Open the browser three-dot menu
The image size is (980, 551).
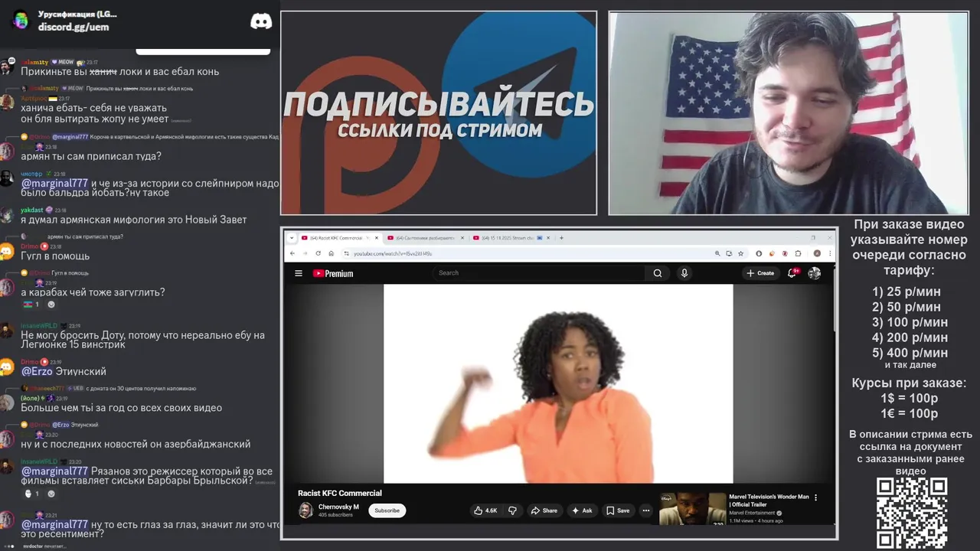click(x=829, y=253)
